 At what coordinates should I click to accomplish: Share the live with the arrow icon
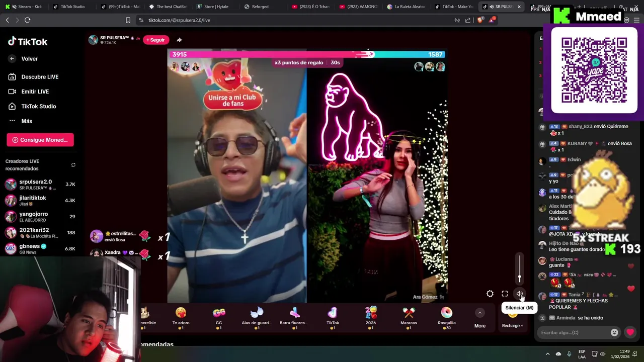click(179, 40)
